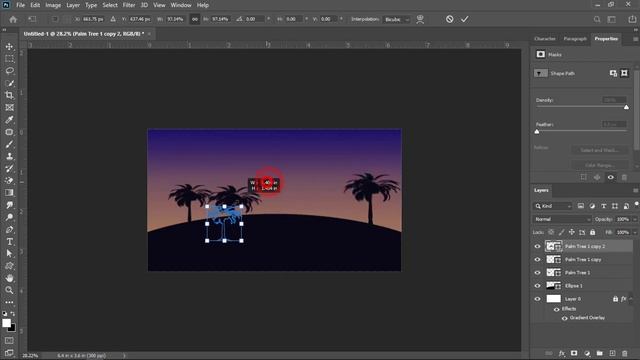Add layer style via fx icon

pyautogui.click(x=562, y=353)
